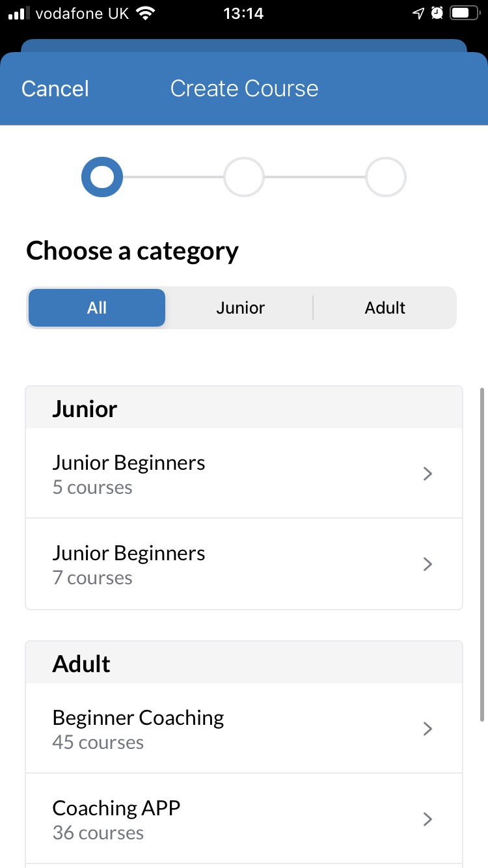Screen dimensions: 488x868
Task: Switch to the Junior filter tab
Action: click(x=241, y=308)
